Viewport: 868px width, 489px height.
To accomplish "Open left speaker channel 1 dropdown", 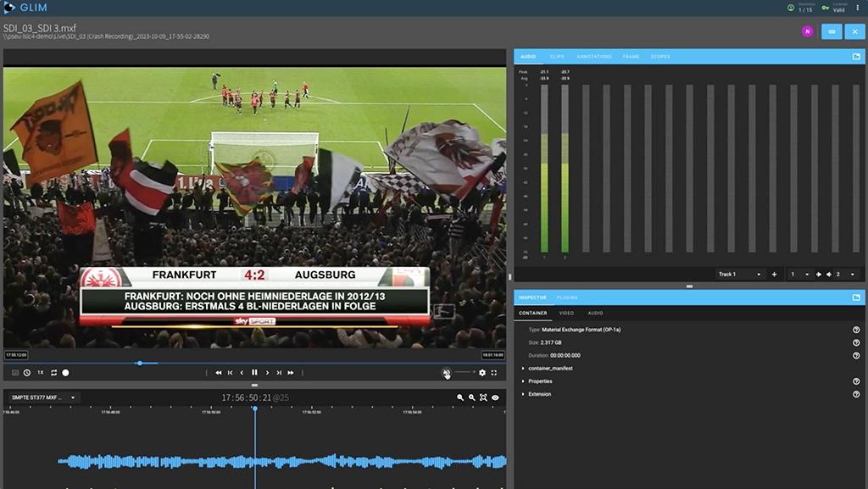I will coord(799,275).
